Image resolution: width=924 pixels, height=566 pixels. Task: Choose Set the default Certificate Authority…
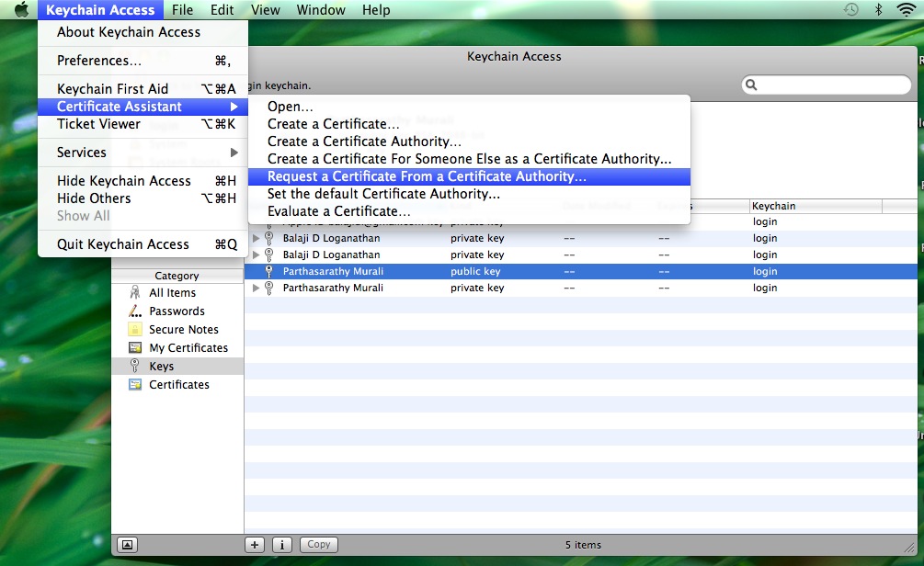click(x=469, y=194)
